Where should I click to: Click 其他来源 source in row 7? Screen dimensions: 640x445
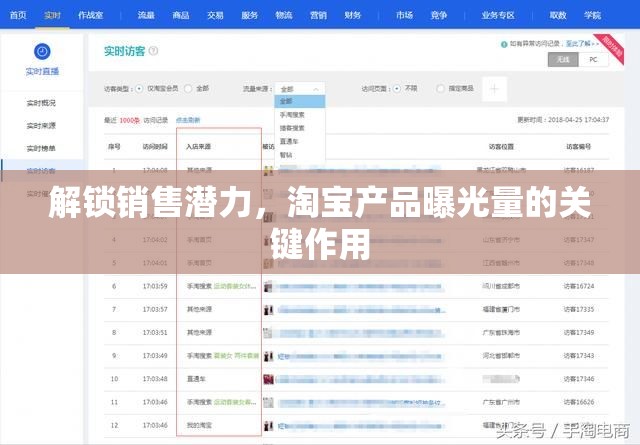click(199, 309)
